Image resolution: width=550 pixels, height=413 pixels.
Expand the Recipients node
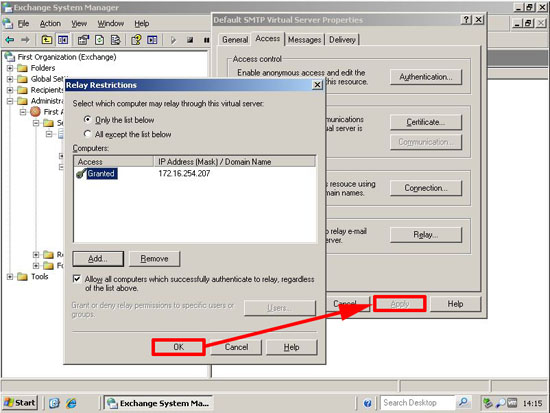pos(10,90)
